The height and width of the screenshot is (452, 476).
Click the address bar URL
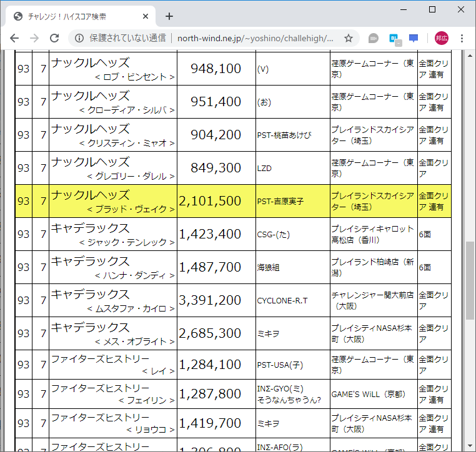[255, 38]
